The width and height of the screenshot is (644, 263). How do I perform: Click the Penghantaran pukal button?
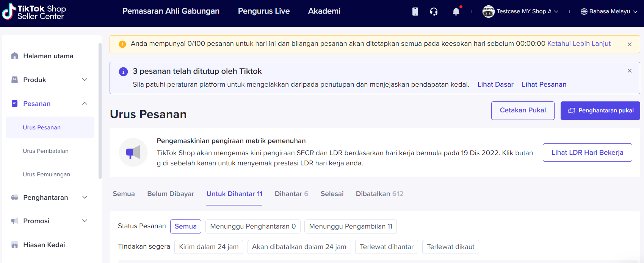(600, 110)
